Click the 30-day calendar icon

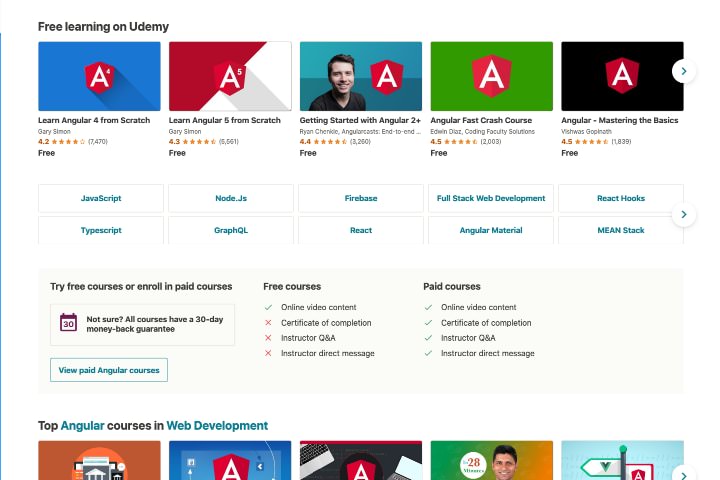pos(68,322)
